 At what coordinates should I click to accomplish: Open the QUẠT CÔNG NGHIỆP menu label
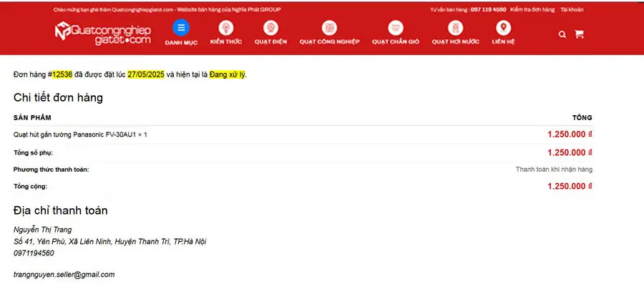point(329,42)
